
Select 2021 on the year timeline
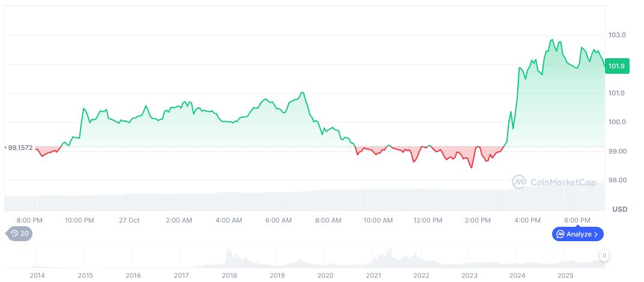point(373,275)
